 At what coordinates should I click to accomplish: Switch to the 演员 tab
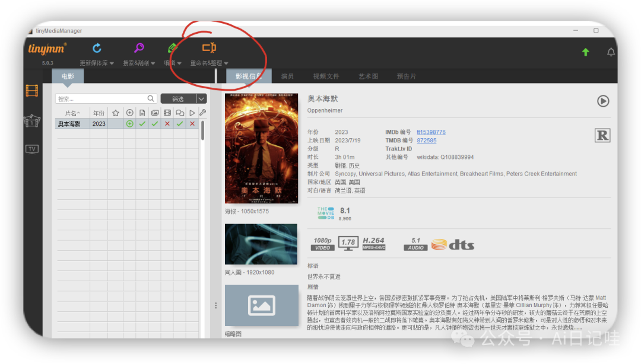click(287, 76)
